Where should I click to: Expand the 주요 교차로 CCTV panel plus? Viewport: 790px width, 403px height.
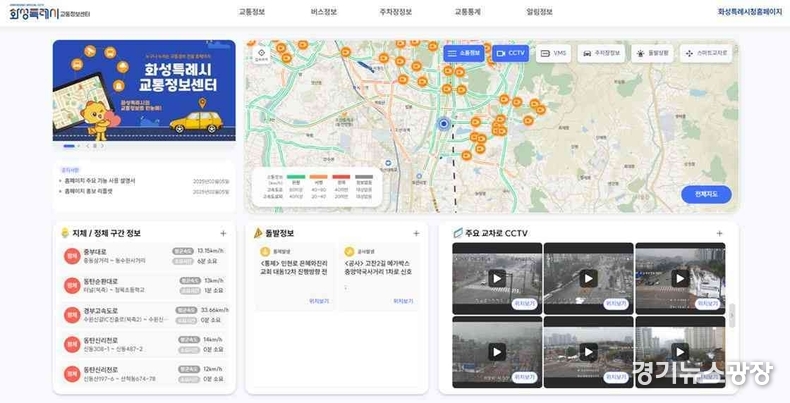[719, 233]
